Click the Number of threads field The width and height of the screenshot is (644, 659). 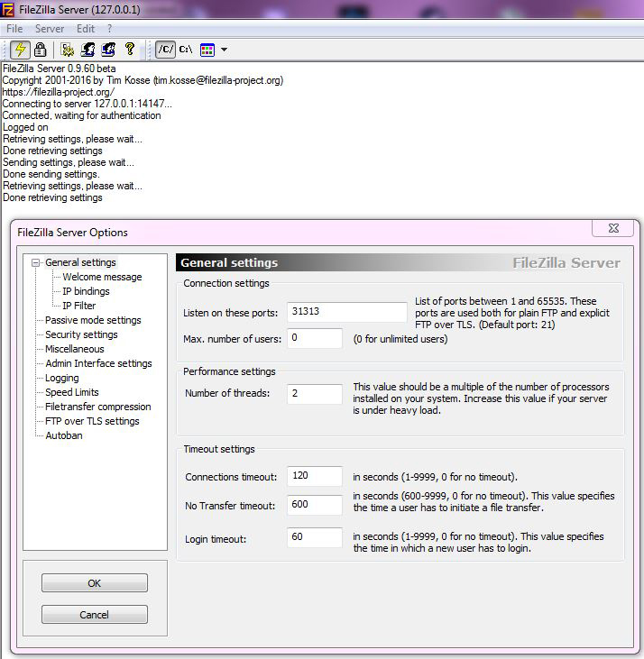[x=315, y=394]
